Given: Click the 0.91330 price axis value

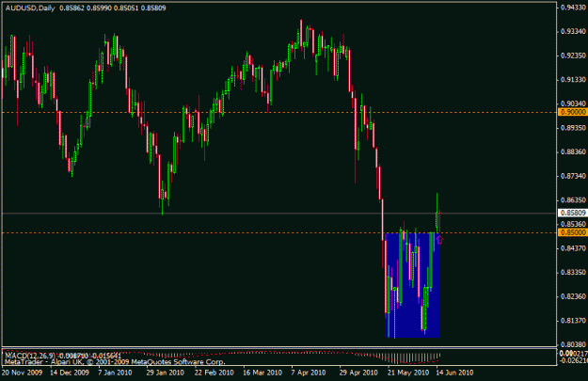Looking at the screenshot, I should pos(573,80).
